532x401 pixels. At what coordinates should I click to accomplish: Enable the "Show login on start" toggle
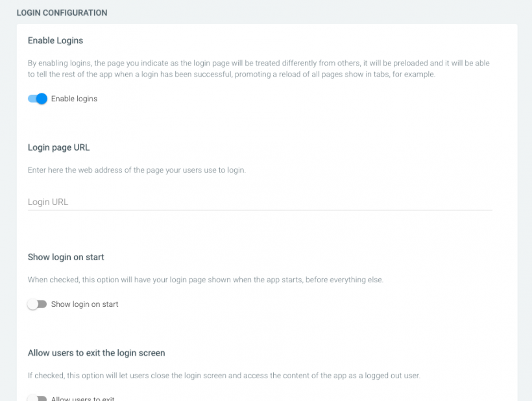pos(37,304)
